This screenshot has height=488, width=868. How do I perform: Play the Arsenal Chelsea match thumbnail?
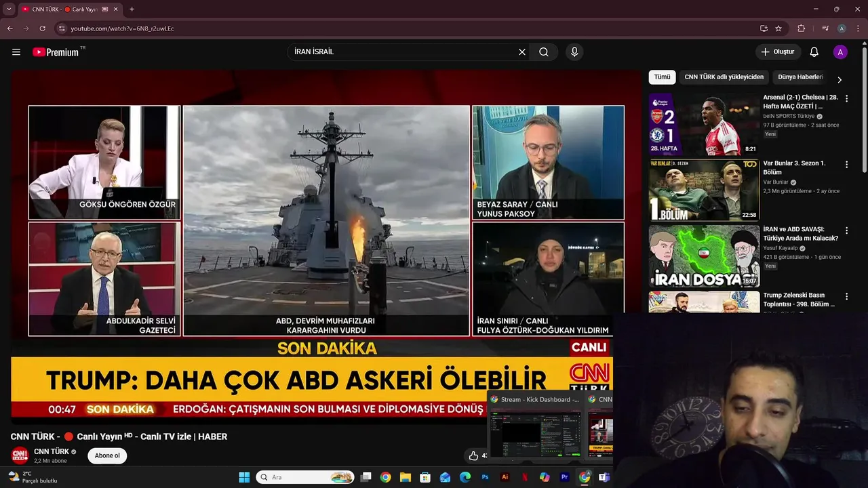coord(704,124)
